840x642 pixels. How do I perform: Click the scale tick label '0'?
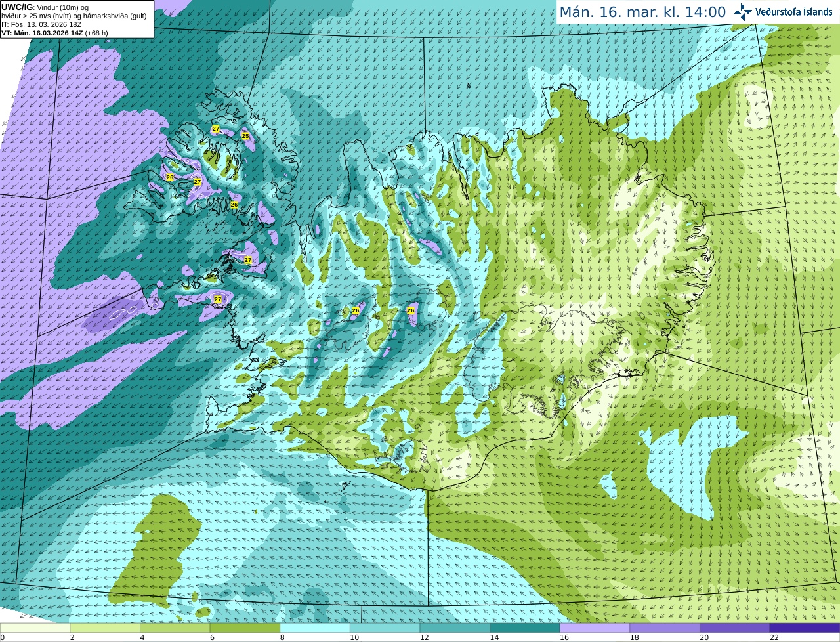click(3, 637)
